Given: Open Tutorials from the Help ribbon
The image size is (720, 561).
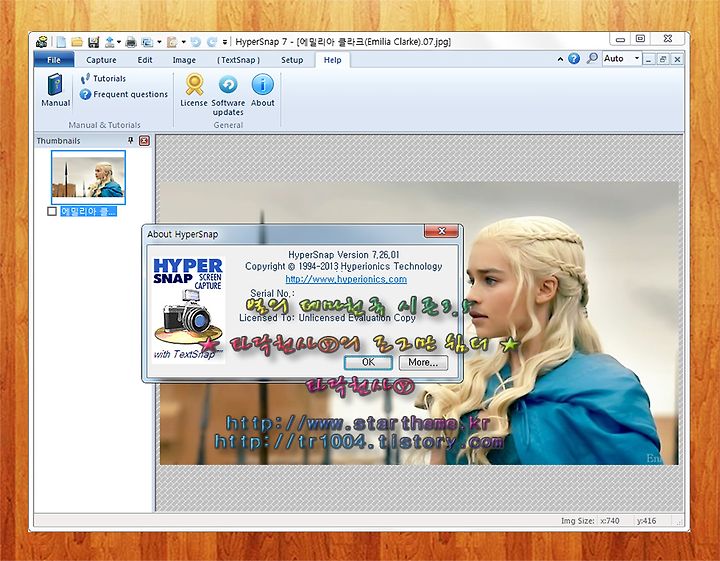Looking at the screenshot, I should (103, 79).
